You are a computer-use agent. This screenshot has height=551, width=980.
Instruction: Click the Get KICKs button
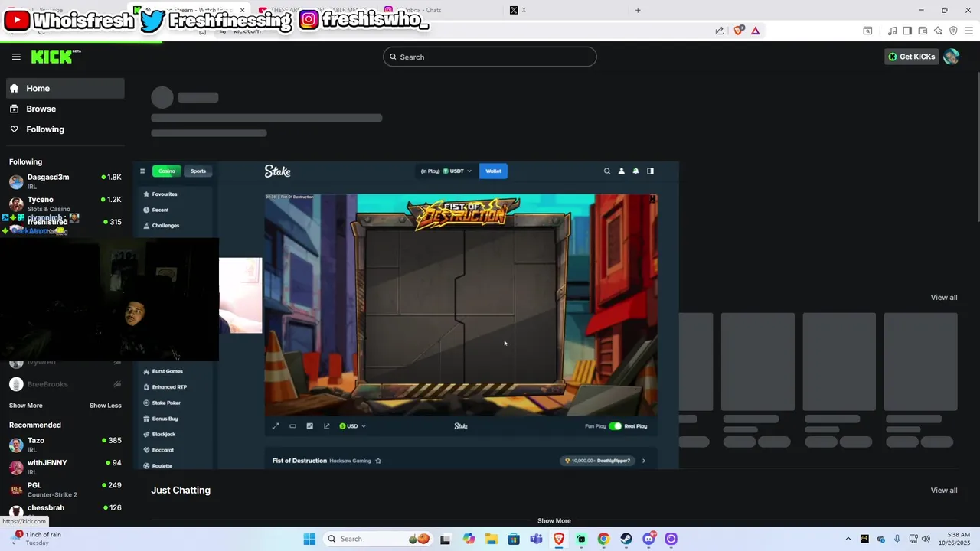[x=911, y=57]
